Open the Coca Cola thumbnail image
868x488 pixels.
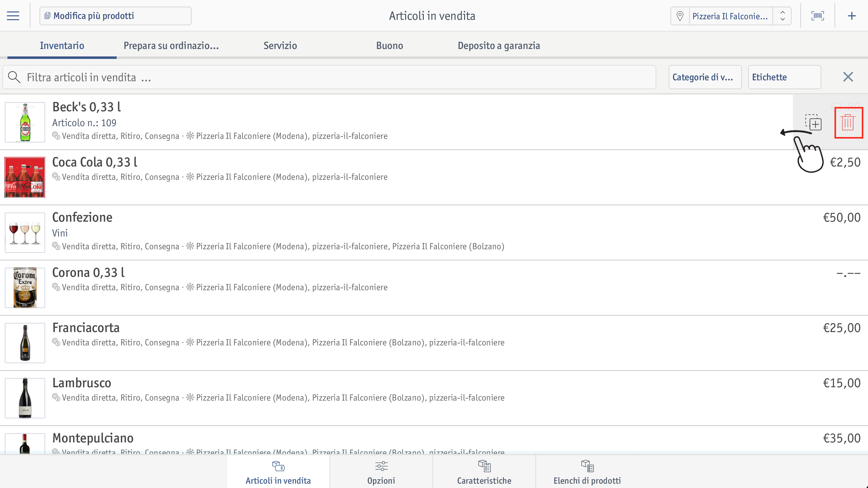pyautogui.click(x=25, y=177)
